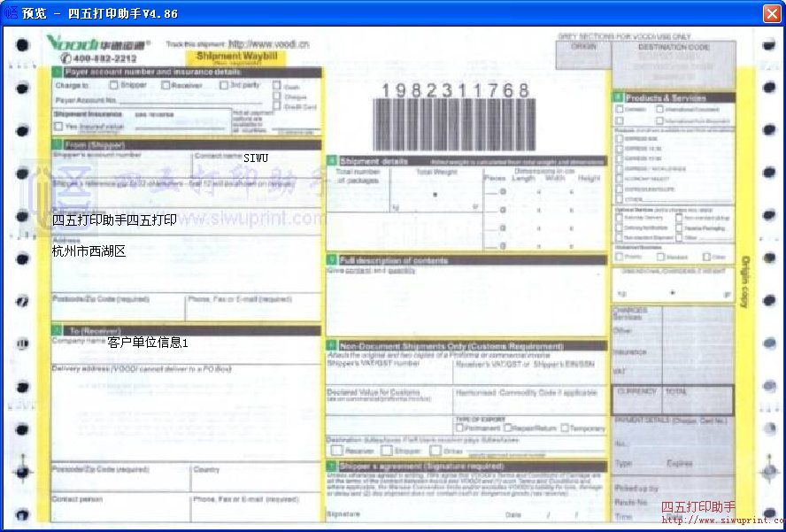
Task: Select Temporary under Type of Export
Action: (564, 428)
